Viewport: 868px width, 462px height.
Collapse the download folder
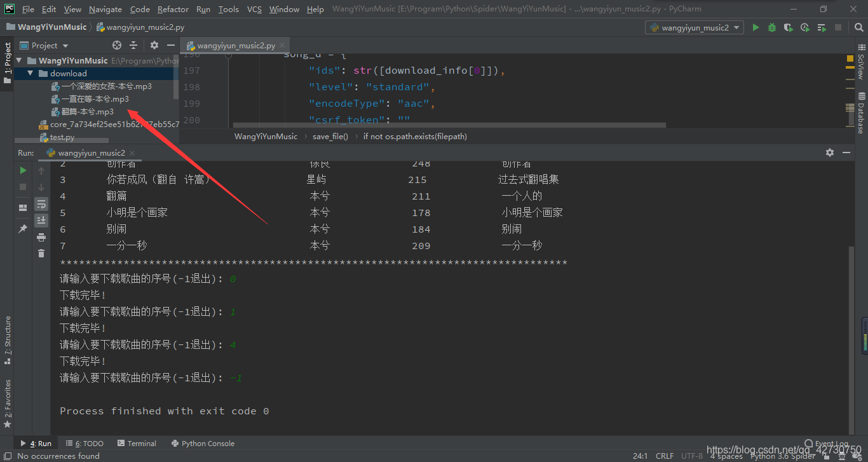pyautogui.click(x=30, y=73)
